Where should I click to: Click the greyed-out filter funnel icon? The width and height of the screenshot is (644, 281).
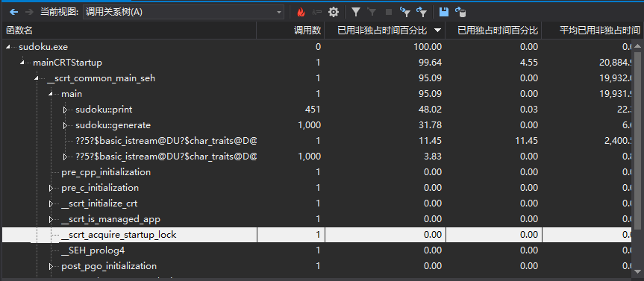click(372, 12)
